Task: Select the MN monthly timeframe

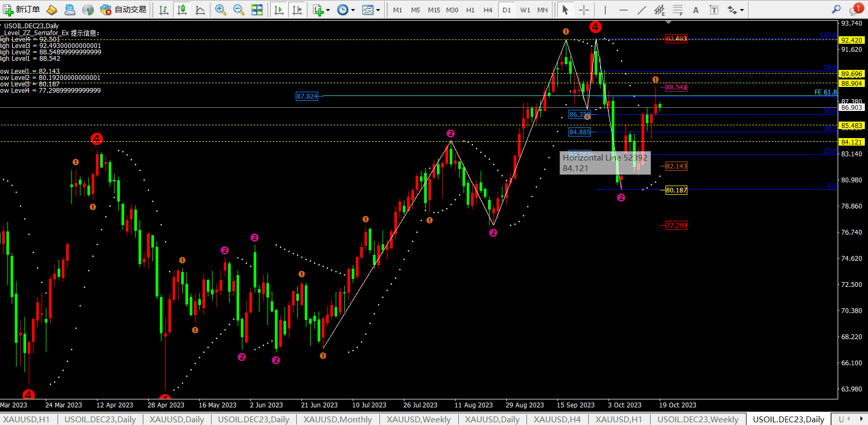Action: (542, 10)
